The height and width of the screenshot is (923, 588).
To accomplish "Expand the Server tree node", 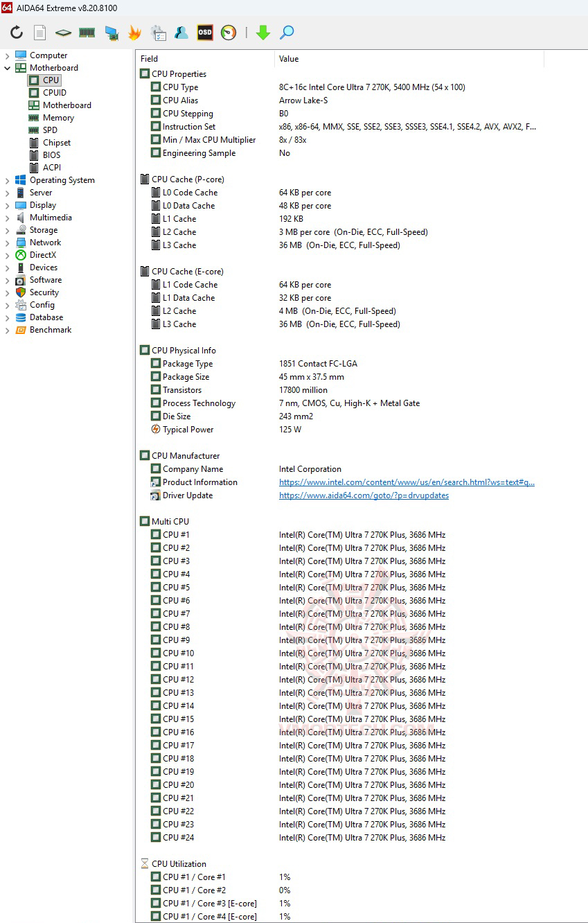I will click(8, 193).
